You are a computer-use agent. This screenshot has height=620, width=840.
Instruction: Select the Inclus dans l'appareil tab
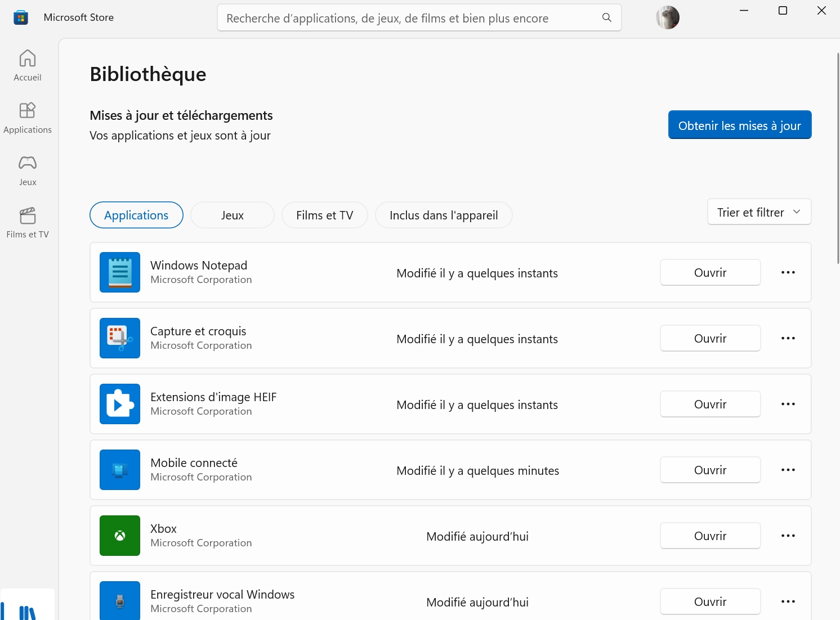[443, 215]
